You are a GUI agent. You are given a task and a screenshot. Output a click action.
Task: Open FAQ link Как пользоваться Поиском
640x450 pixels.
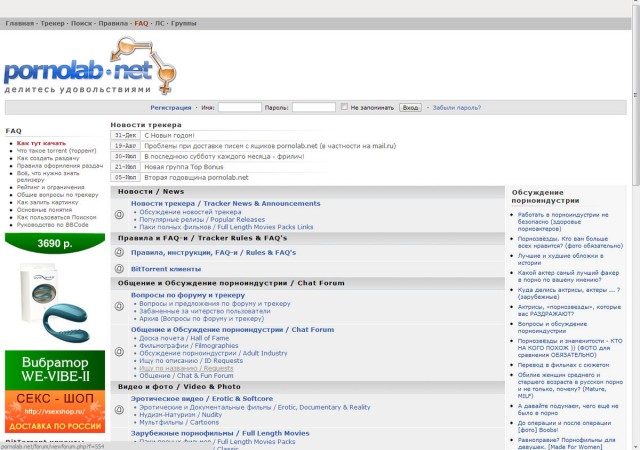[x=56, y=217]
